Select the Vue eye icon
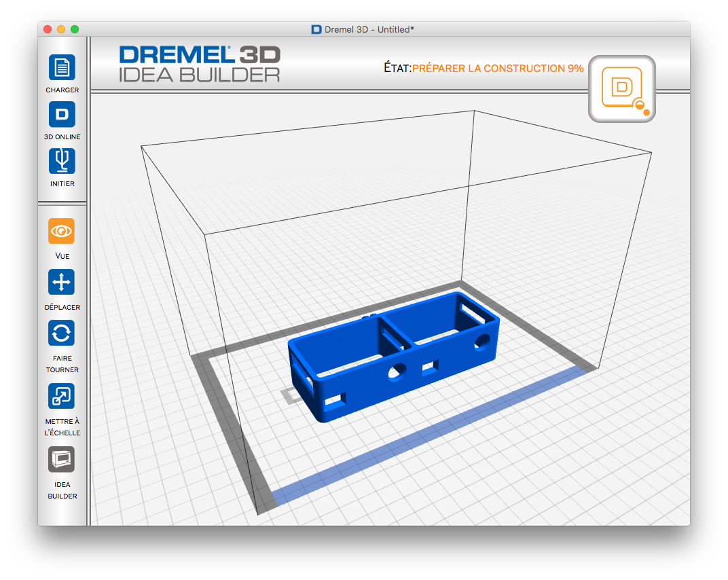 coord(61,232)
